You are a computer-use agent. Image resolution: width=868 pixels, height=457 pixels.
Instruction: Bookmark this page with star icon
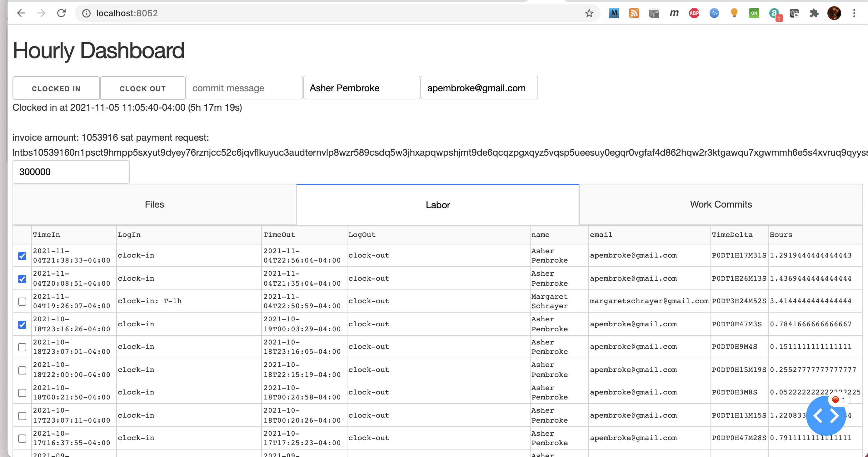point(589,13)
